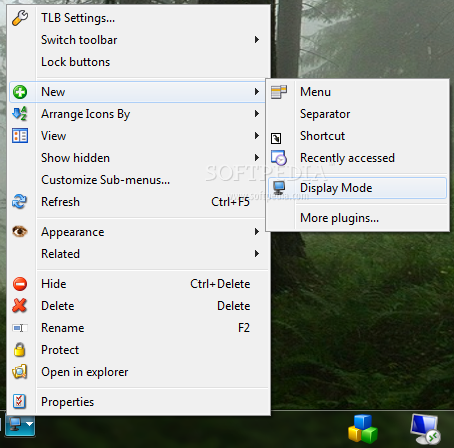The image size is (454, 448).
Task: Open More plugins...
Action: (357, 218)
